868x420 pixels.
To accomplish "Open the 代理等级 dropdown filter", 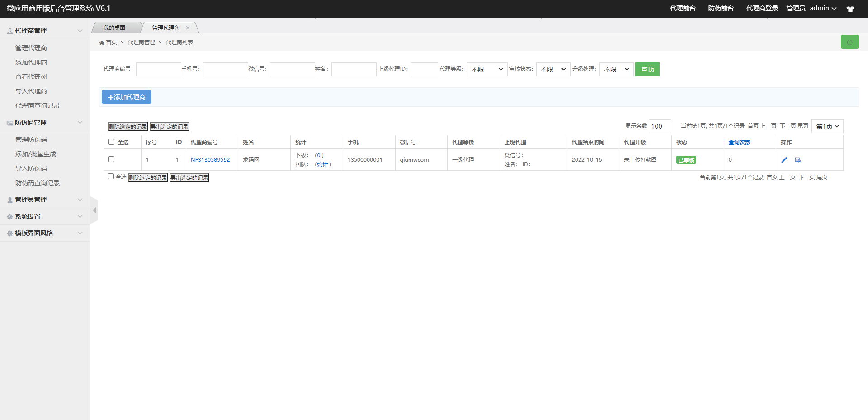I will tap(487, 70).
